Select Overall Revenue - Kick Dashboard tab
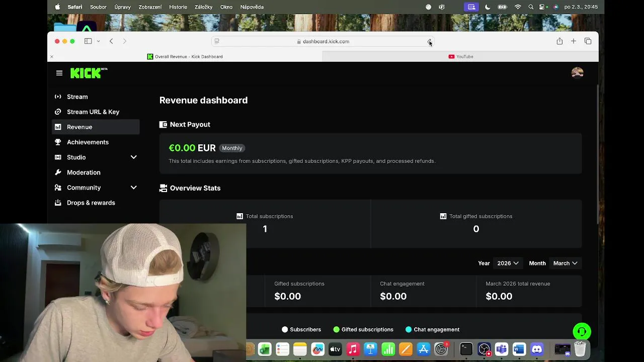 tap(185, 56)
